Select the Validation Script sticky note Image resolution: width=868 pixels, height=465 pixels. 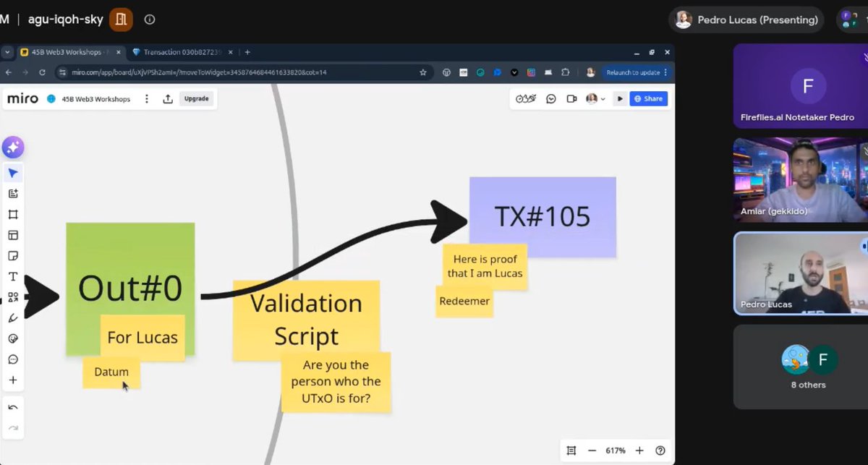(x=307, y=319)
